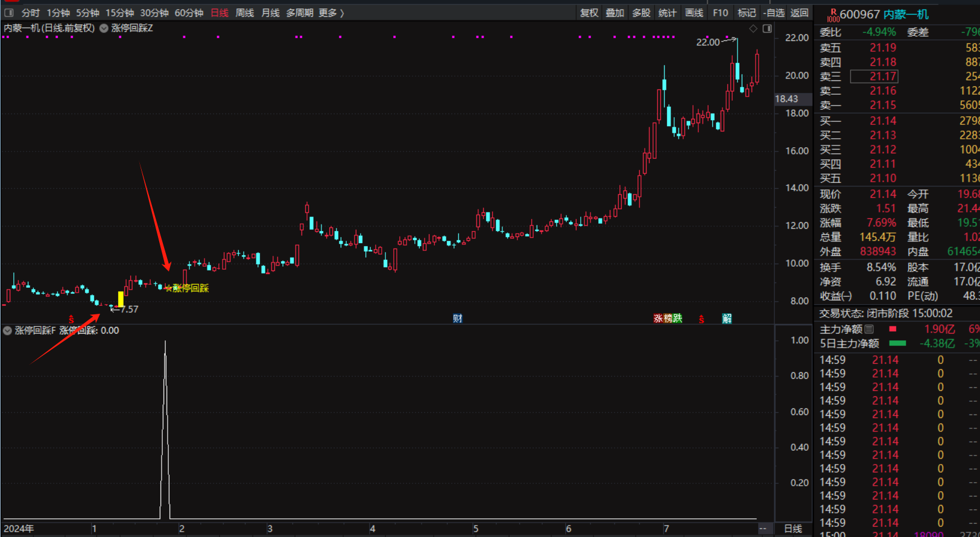Click the green 跌 marker icon
Viewport: 980px width, 537px height.
[x=677, y=319]
